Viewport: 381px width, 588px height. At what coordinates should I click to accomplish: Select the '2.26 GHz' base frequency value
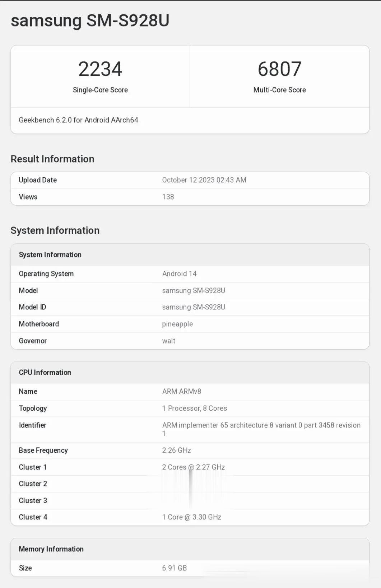tap(176, 450)
